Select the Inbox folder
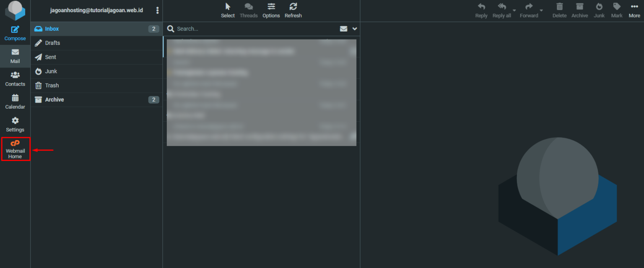The width and height of the screenshot is (644, 268). click(52, 29)
